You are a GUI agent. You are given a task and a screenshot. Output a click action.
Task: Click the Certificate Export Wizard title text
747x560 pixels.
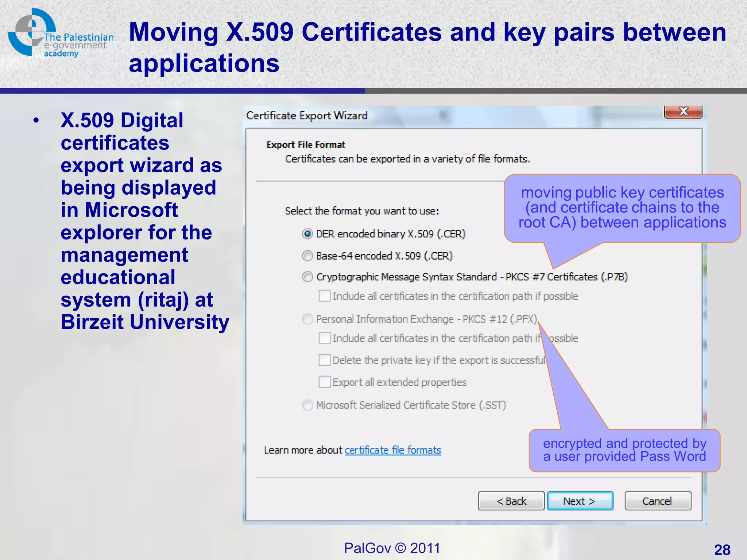pos(307,116)
